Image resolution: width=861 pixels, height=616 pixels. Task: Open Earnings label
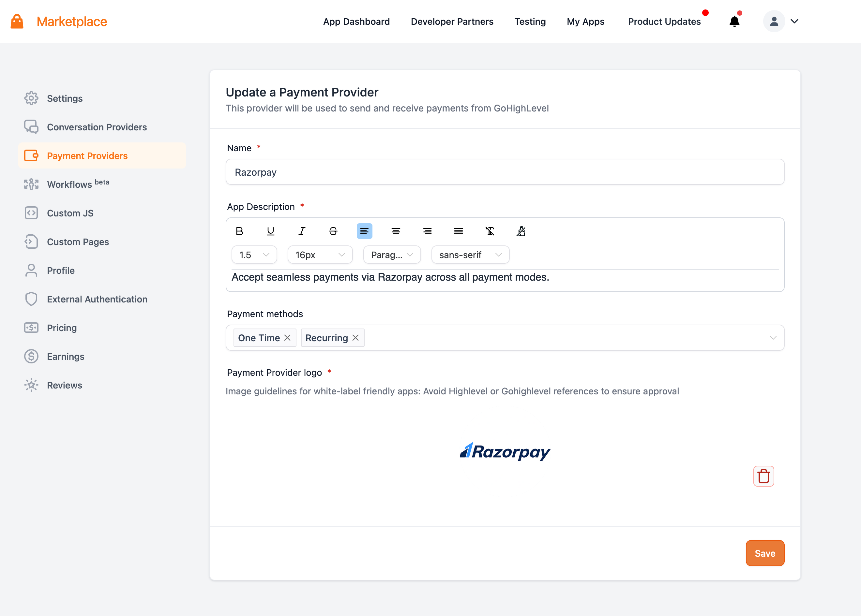66,356
